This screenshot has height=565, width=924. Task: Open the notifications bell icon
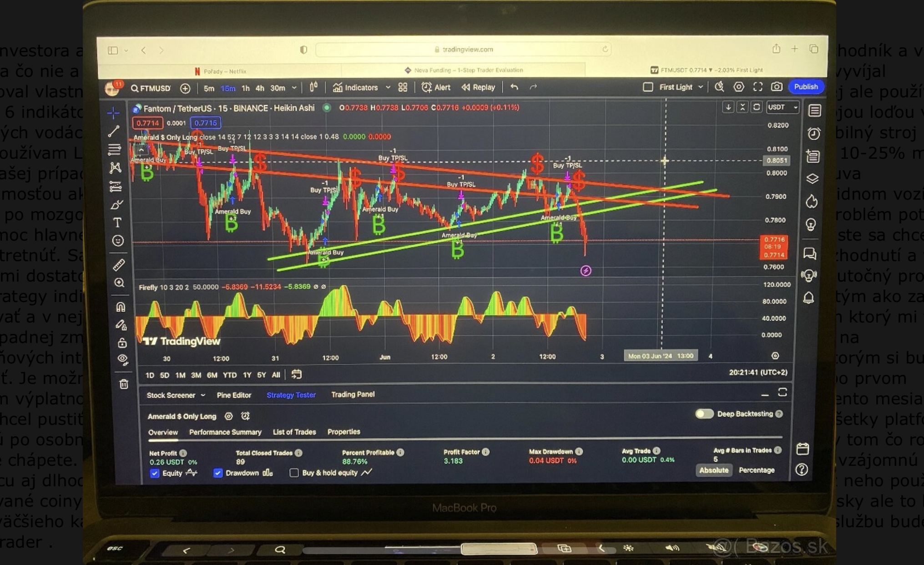[x=808, y=298]
